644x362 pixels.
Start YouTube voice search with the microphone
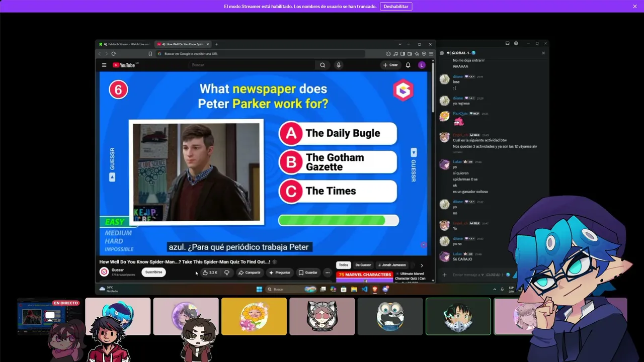[x=339, y=65]
